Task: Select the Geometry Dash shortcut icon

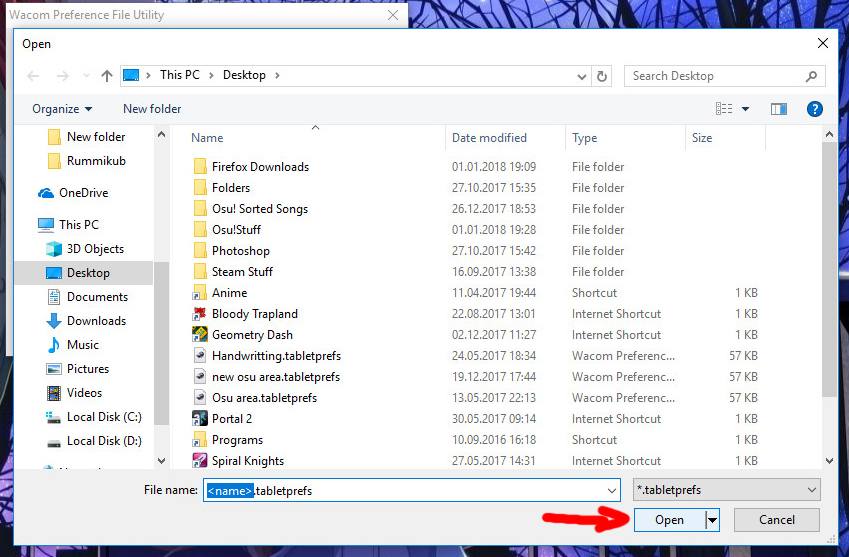Action: 200,335
